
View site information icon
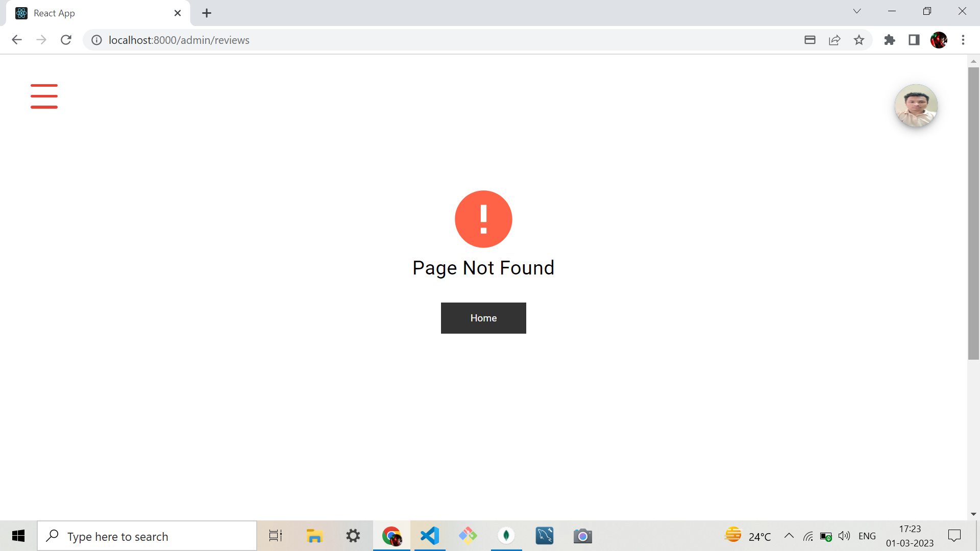coord(96,40)
